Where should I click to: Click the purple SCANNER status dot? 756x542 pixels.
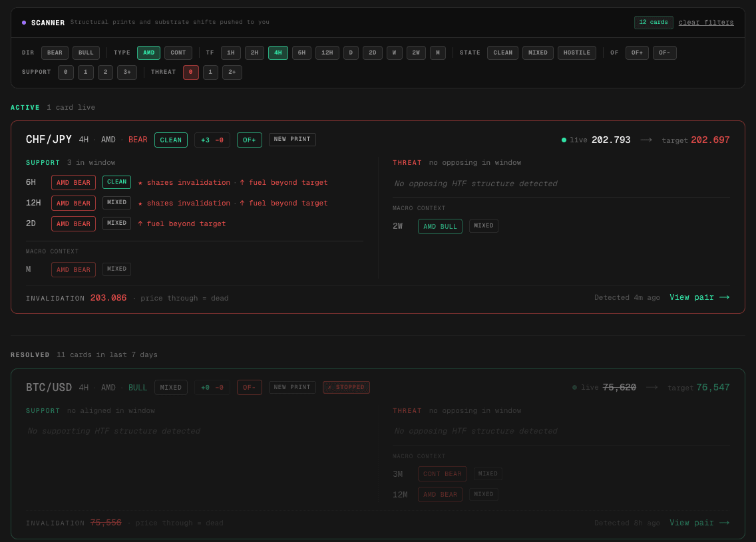click(x=24, y=23)
